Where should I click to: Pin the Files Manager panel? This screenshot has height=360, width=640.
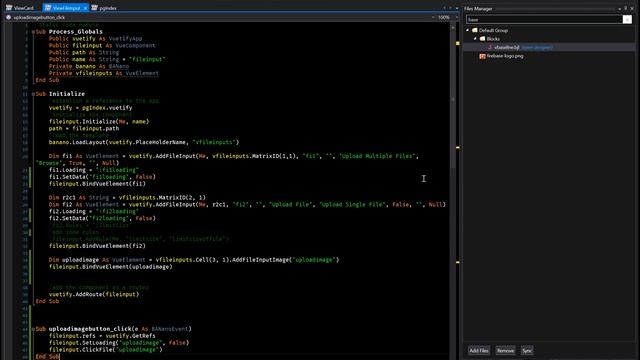pos(625,8)
